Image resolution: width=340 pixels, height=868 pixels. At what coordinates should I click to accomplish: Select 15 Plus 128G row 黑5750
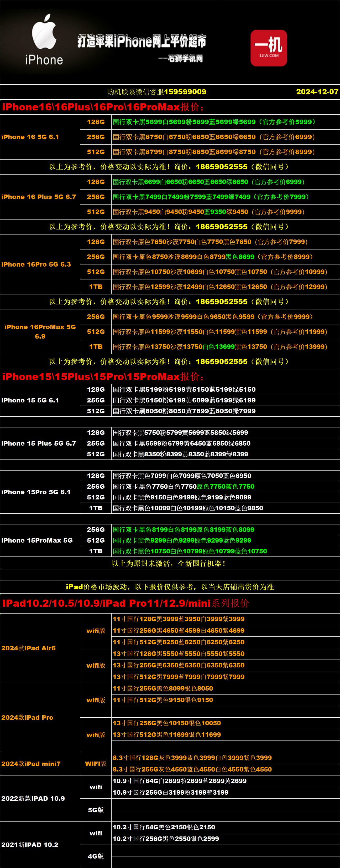[x=225, y=433]
